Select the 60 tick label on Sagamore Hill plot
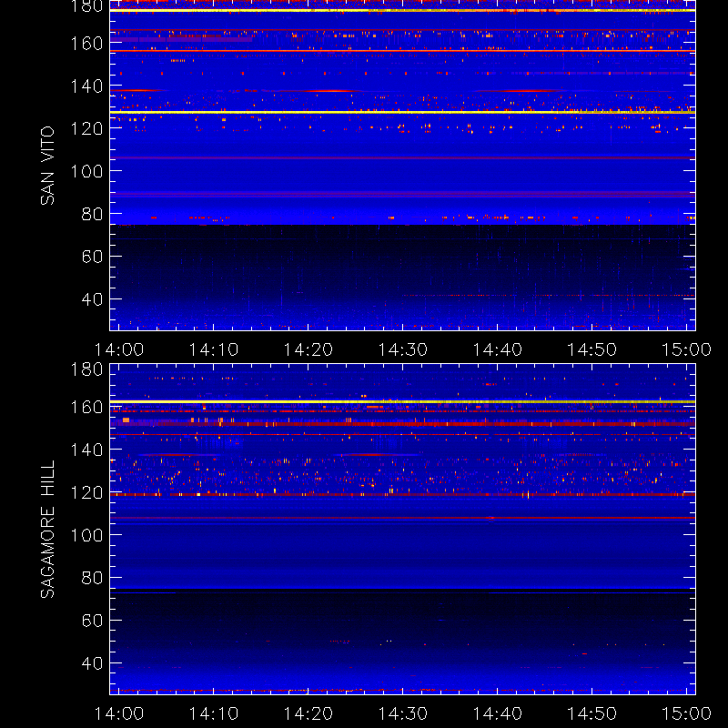 pyautogui.click(x=92, y=621)
